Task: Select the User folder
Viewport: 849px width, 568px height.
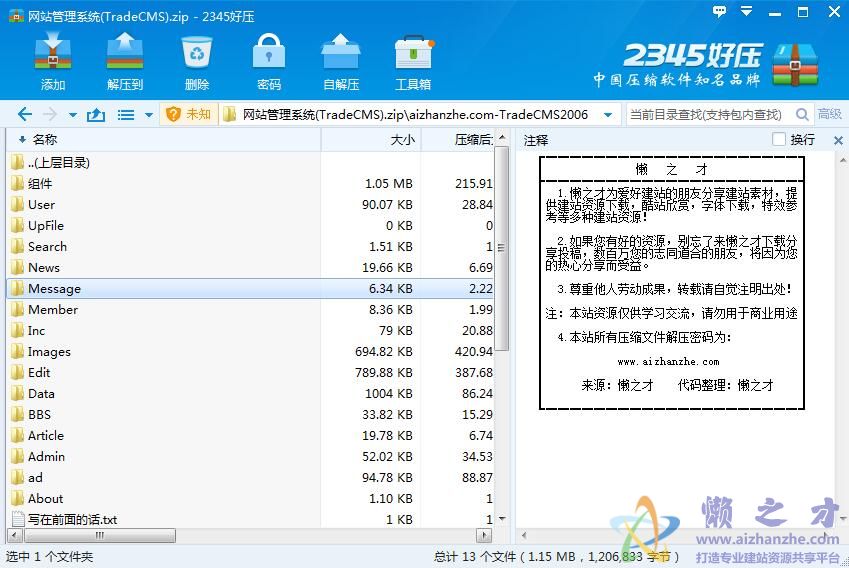Action: pyautogui.click(x=250, y=205)
